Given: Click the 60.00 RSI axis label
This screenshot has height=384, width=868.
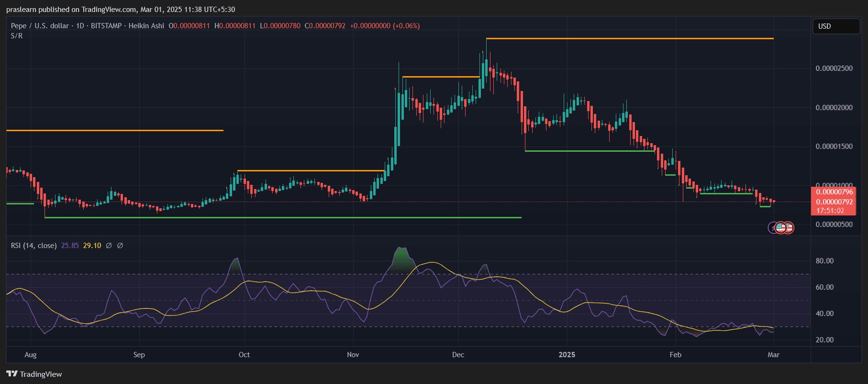Looking at the screenshot, I should (x=824, y=287).
